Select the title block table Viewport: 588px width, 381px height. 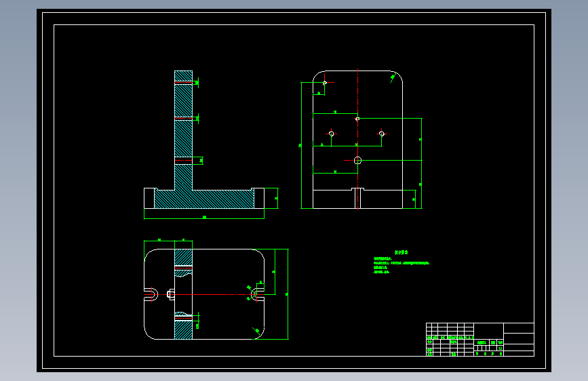[x=480, y=340]
